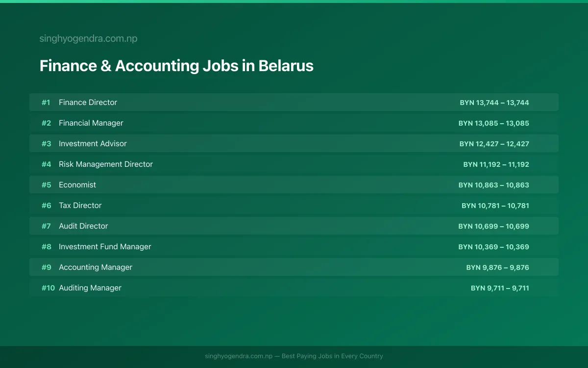Click rank number #10
This screenshot has width=588, height=368.
48,288
